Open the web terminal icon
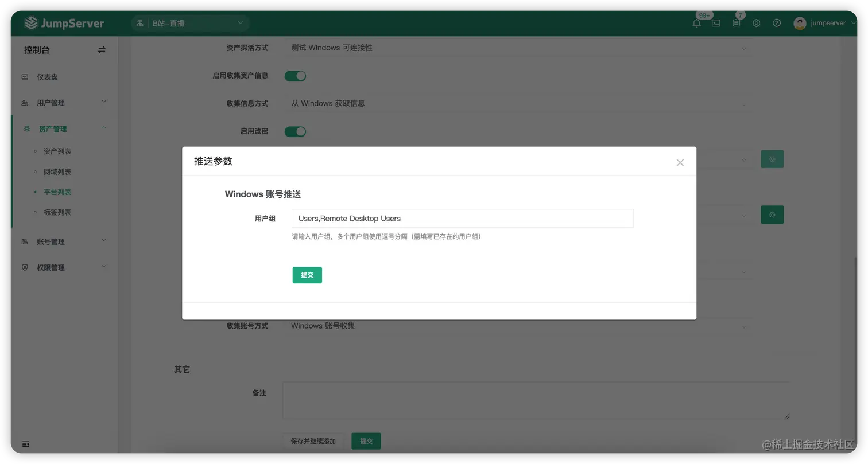The width and height of the screenshot is (868, 464). [716, 24]
